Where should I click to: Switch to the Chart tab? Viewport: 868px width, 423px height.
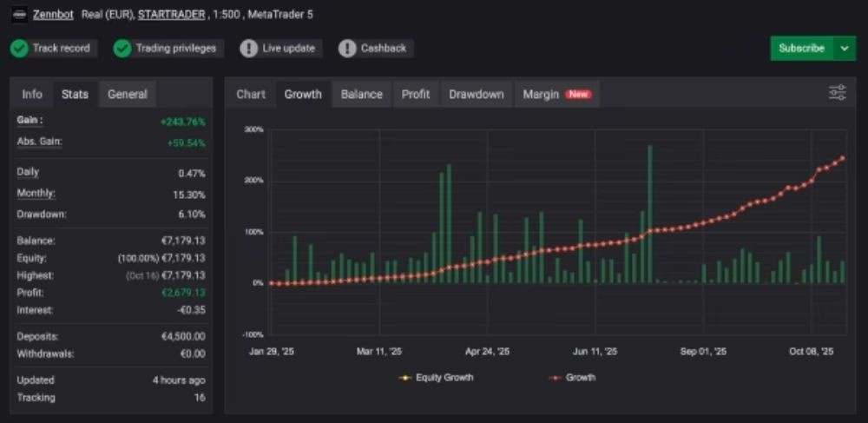click(251, 94)
